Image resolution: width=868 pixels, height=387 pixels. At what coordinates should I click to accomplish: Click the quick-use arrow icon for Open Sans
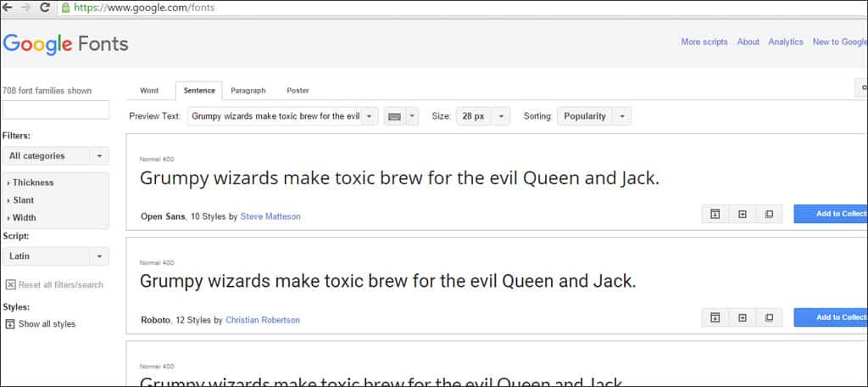tap(743, 214)
